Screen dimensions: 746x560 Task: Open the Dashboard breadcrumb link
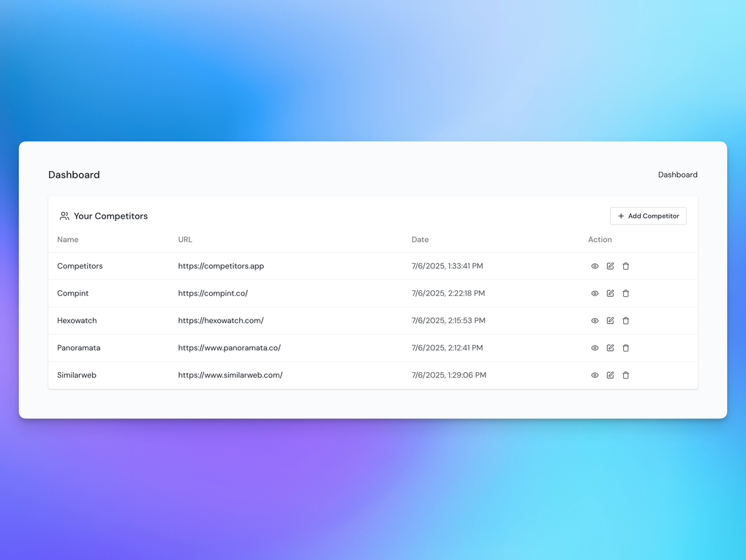[x=677, y=175]
